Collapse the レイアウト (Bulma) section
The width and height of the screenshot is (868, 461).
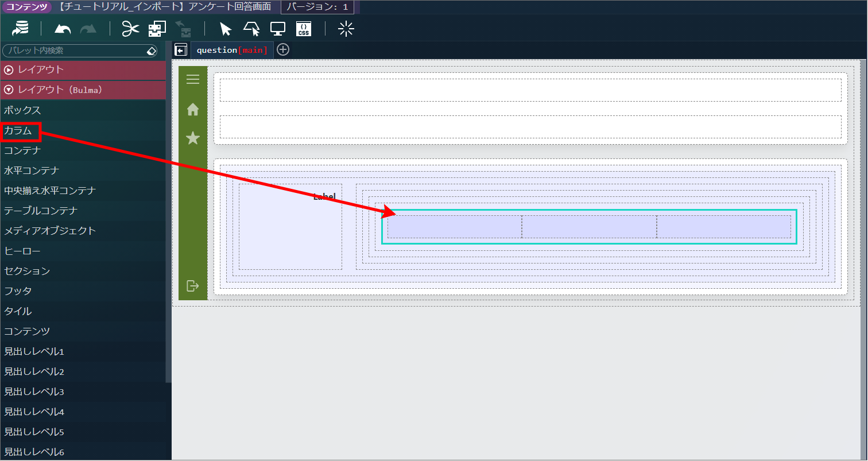[x=83, y=90]
